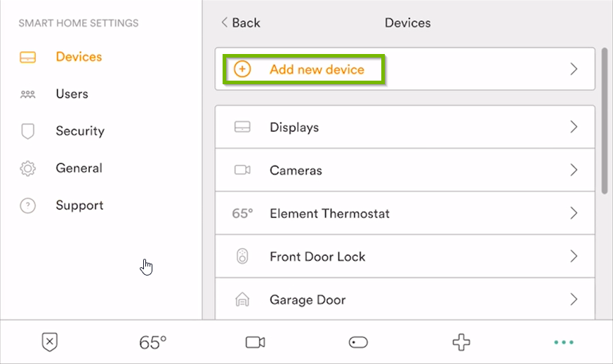Tap the lock/switch icon in bottom bar
613x364 pixels.
pyautogui.click(x=358, y=342)
